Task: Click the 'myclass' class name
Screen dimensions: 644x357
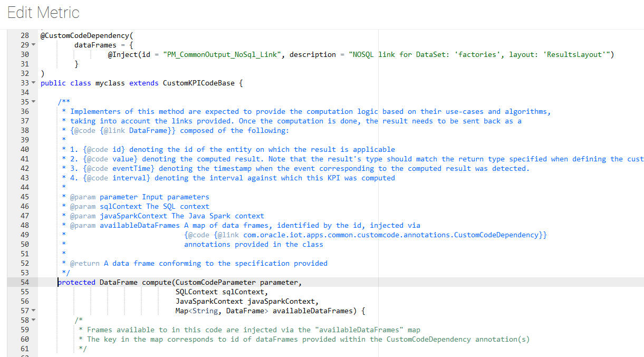Action: tap(110, 83)
